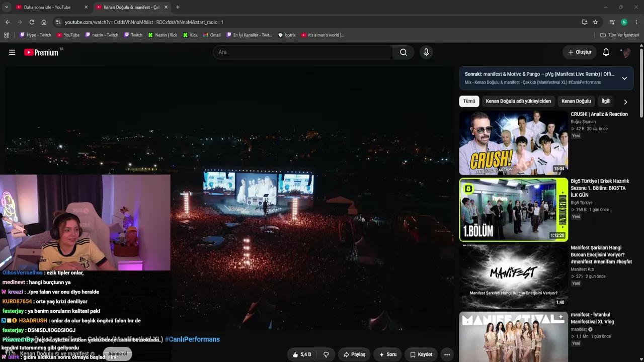Open the botrix bookmark
Image resolution: width=644 pixels, height=362 pixels.
(x=287, y=35)
